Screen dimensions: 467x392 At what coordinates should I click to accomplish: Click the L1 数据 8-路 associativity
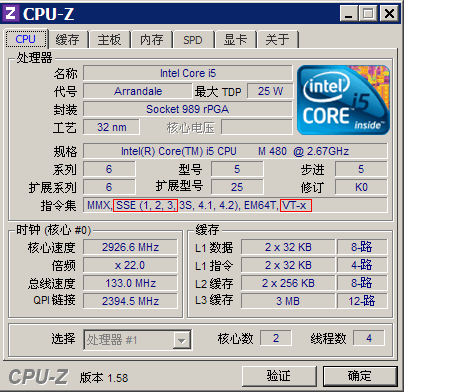tap(362, 247)
